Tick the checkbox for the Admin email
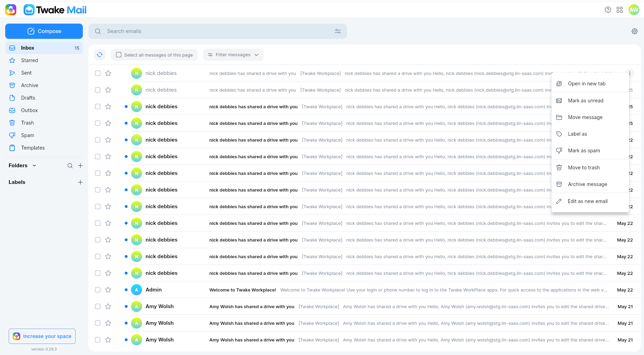644x355 pixels. [98, 290]
